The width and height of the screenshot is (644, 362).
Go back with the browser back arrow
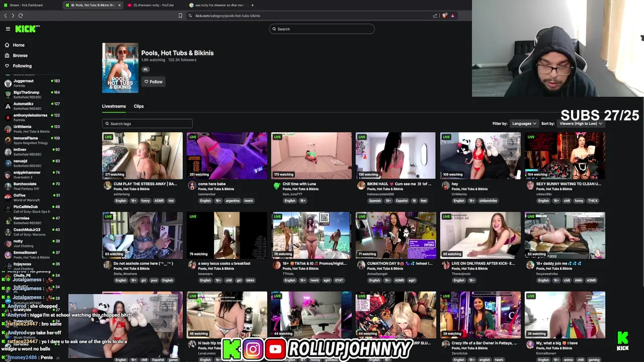[x=6, y=16]
